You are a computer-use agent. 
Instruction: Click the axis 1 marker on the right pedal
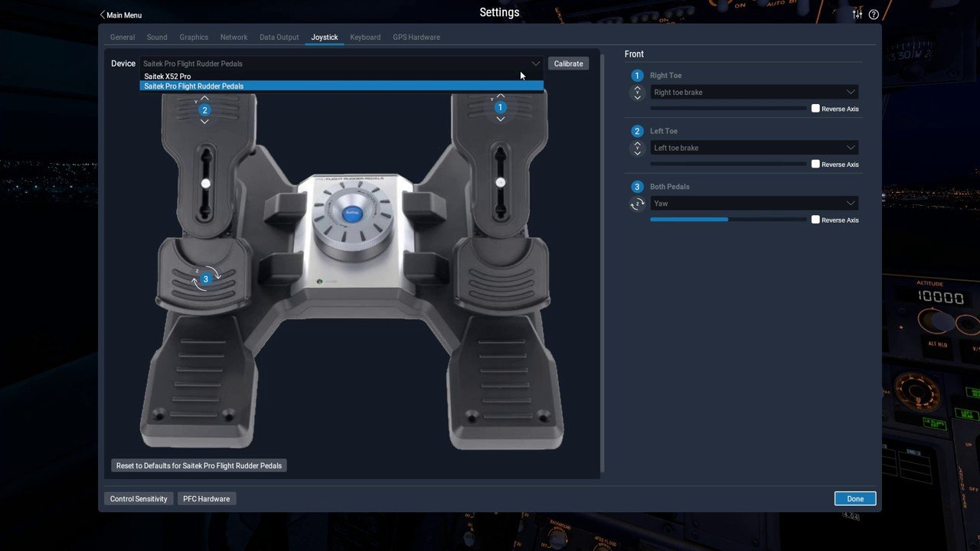click(x=500, y=108)
